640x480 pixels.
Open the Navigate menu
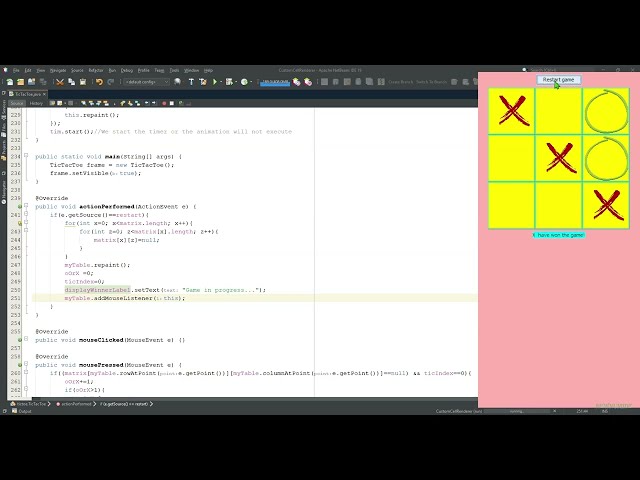tap(58, 70)
